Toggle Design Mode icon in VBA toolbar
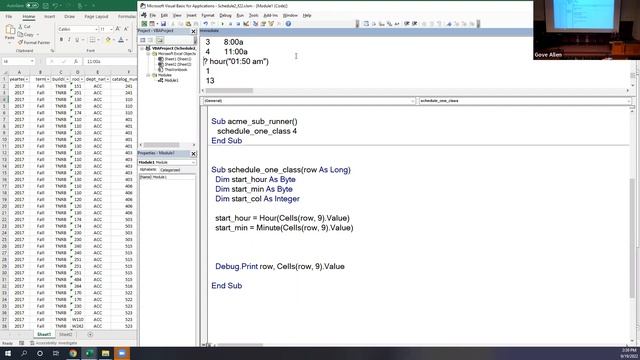 [246, 24]
